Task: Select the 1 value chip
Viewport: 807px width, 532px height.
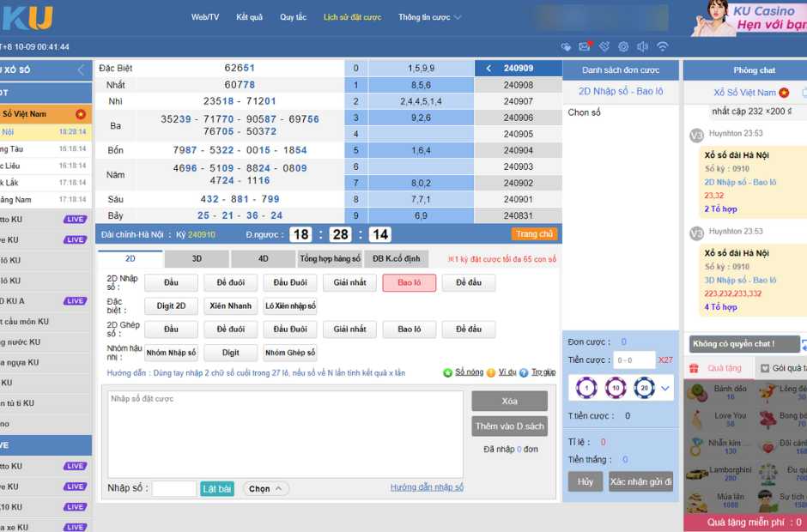Action: pyautogui.click(x=586, y=388)
